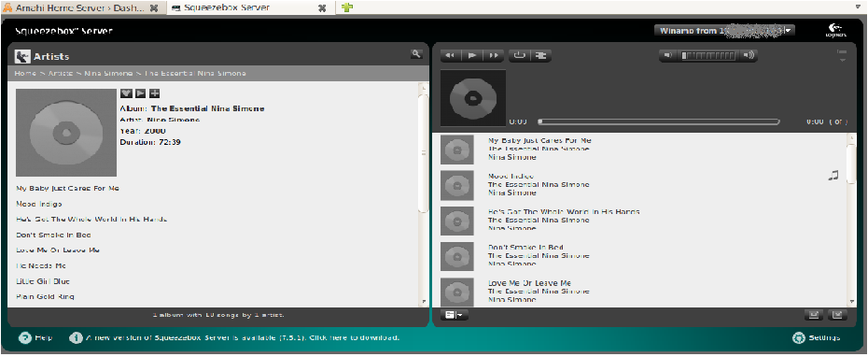Open search with magnifier icon
868x357 pixels.
click(415, 54)
